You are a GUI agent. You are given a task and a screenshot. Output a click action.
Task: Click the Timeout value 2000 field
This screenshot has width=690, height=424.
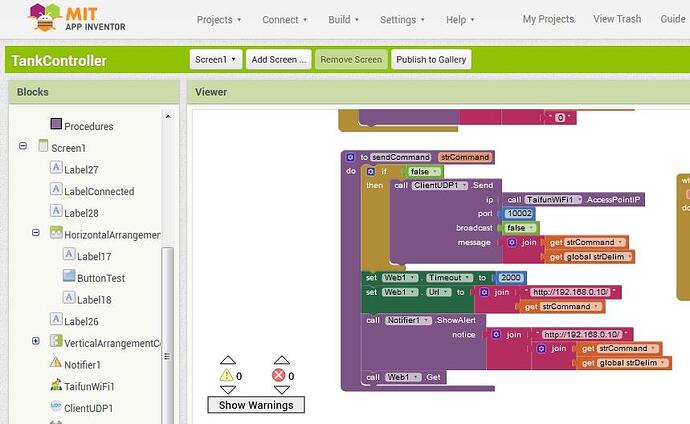point(510,278)
